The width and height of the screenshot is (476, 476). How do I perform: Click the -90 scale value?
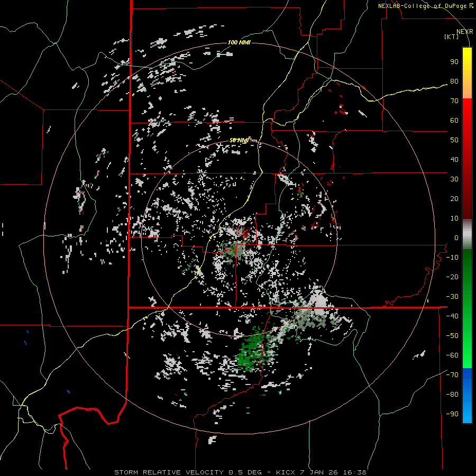(452, 414)
